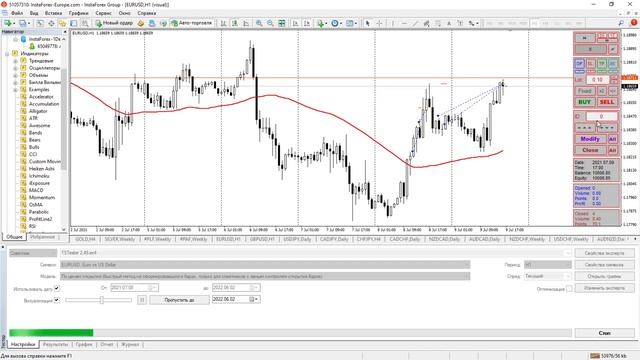Select the candlestick chart type icon

coord(235,23)
